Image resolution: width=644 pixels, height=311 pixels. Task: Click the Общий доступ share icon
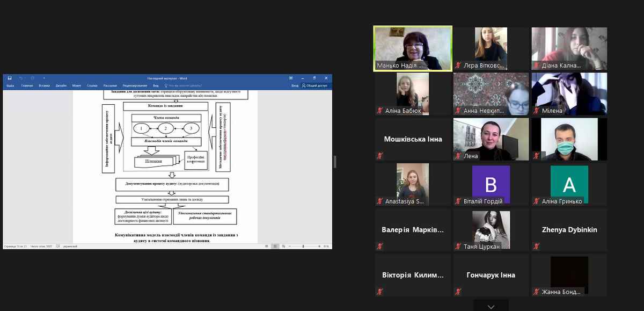314,85
